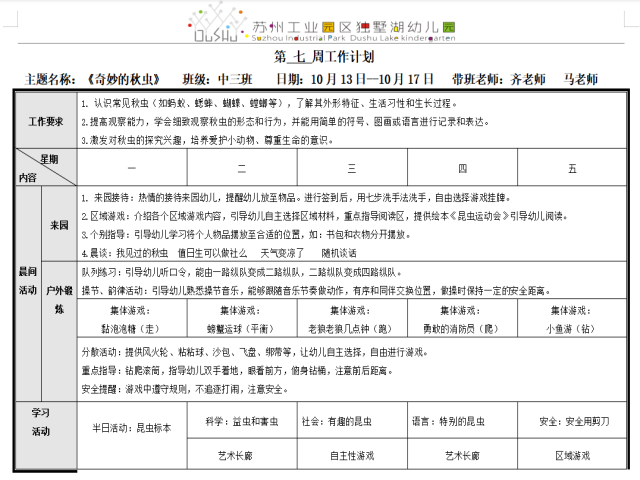Click the 工作要求 row header
Viewport: 640px width, 480px height.
tap(45, 121)
